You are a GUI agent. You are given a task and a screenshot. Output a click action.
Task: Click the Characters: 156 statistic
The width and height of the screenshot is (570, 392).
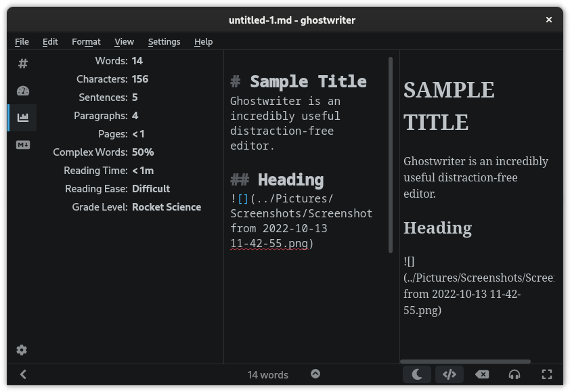point(112,79)
